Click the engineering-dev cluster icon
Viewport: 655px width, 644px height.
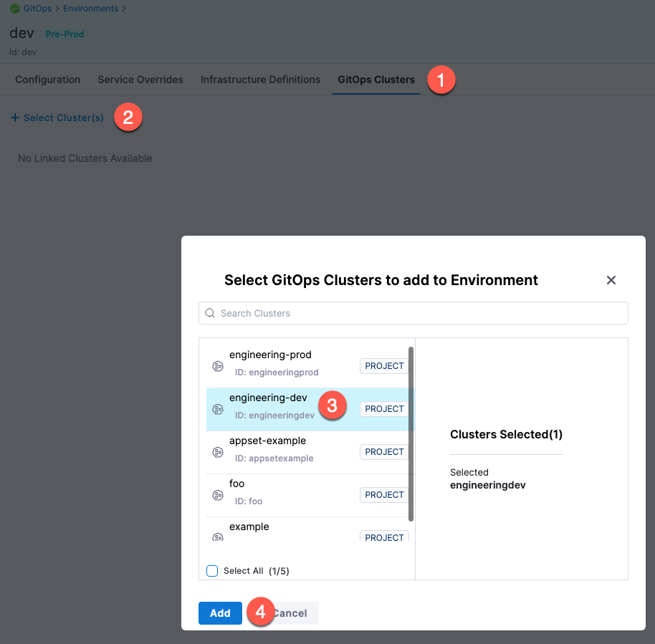point(218,409)
